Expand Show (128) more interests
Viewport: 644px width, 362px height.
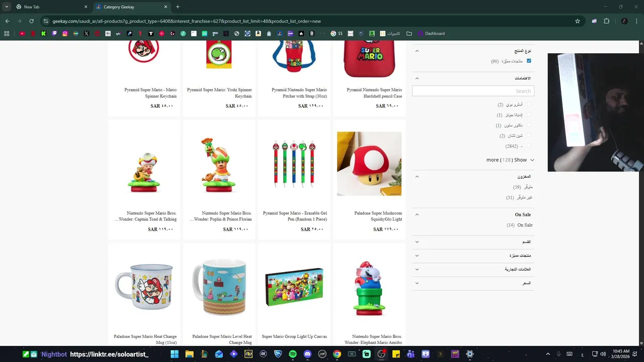click(x=510, y=160)
